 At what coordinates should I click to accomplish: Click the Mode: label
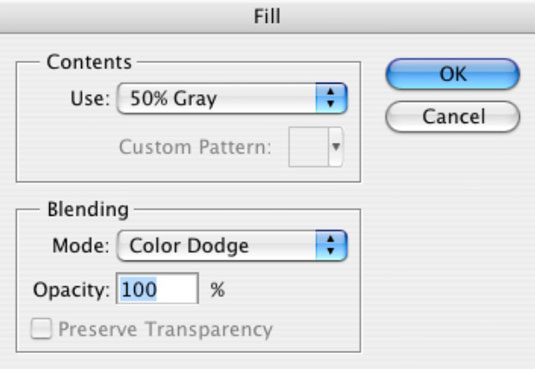tap(81, 246)
